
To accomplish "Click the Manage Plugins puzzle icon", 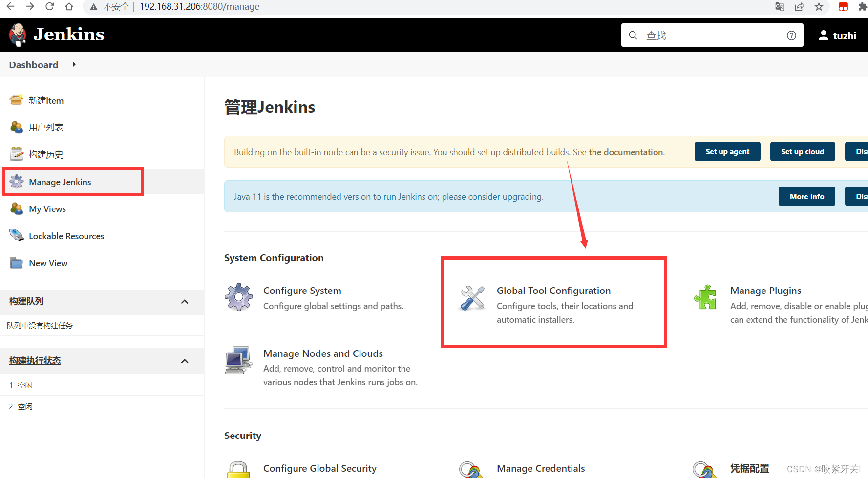I will (x=706, y=297).
